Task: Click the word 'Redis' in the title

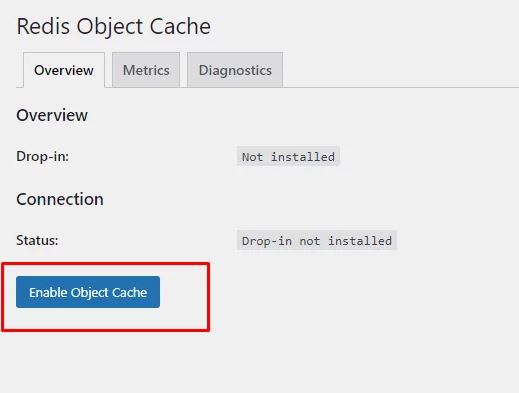Action: click(x=43, y=26)
